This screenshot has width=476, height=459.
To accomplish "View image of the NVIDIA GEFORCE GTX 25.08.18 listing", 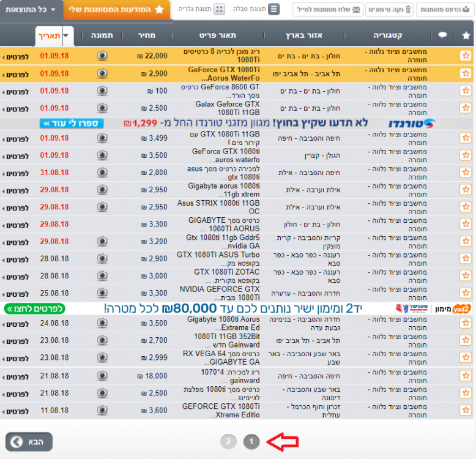I will coord(102,293).
